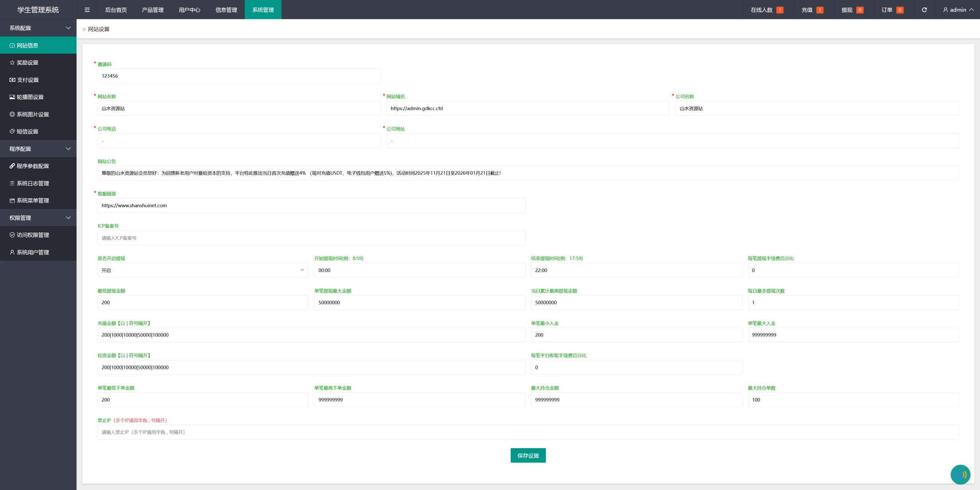This screenshot has width=980, height=490.
Task: Click the refresh icon in top bar
Action: tap(924, 10)
